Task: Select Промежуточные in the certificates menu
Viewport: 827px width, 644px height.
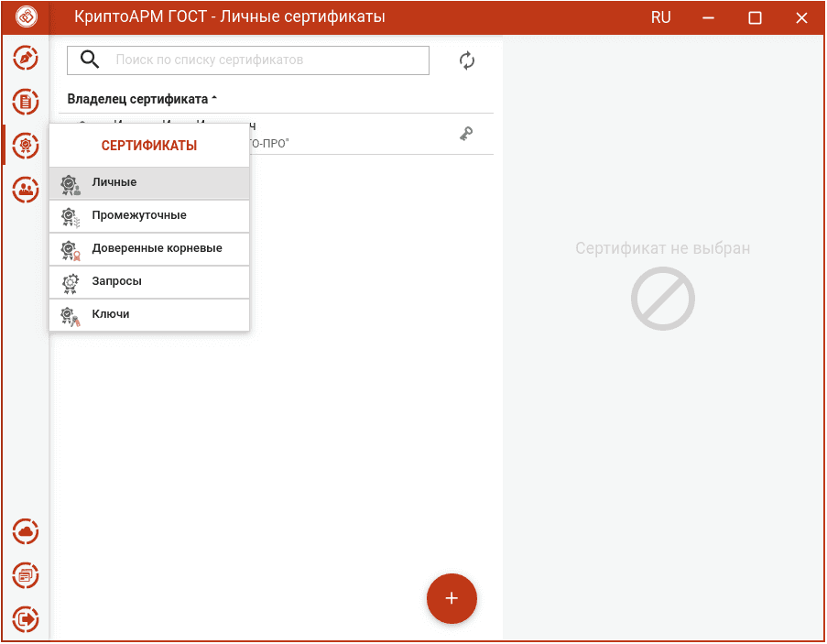Action: click(149, 215)
